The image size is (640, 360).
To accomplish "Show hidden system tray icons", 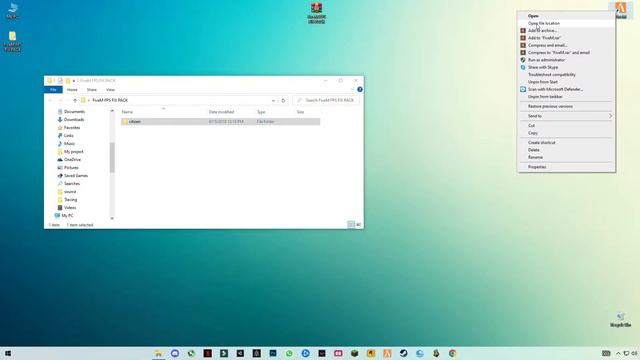I will coord(618,353).
